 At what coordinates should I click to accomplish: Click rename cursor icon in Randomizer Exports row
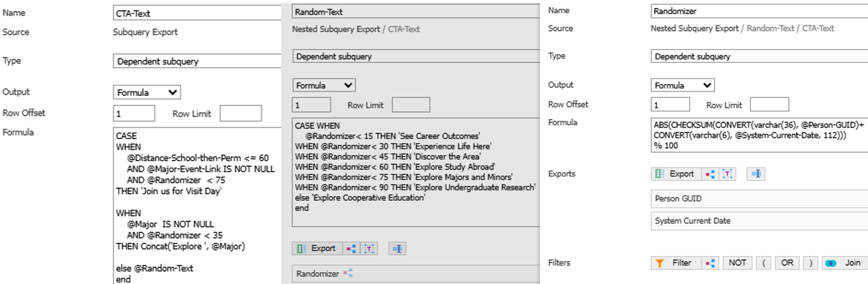(x=756, y=173)
